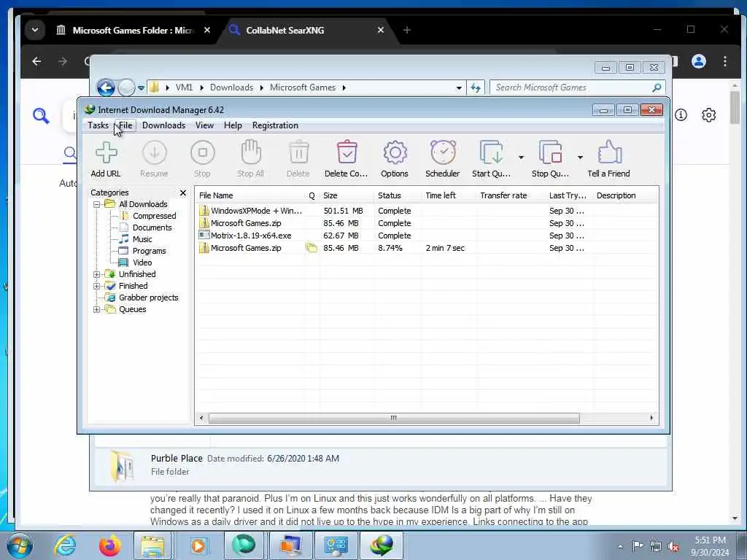Expand the Finished category node
Screen dimensions: 747x560
[97, 286]
